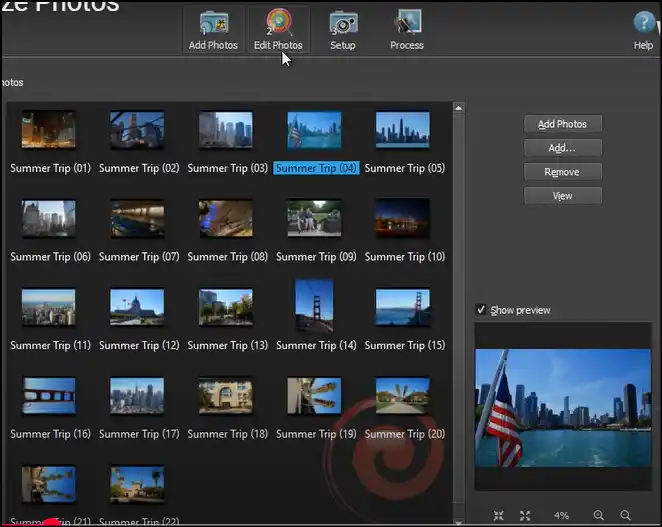Select the Summer Trip (18) thumbnail
The image size is (662, 527).
coord(226,396)
